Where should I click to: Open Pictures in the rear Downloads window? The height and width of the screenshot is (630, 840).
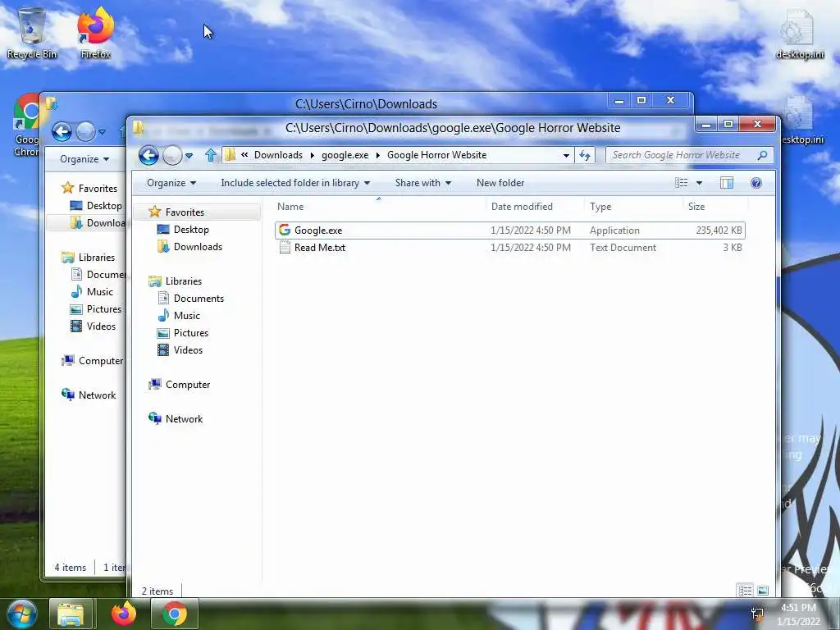[x=104, y=309]
